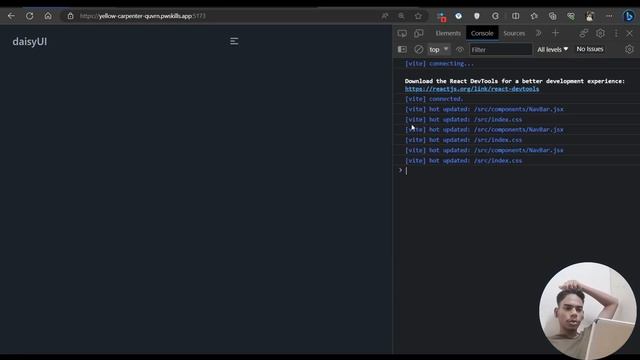Add a new DevTools tool tab
The height and width of the screenshot is (360, 640).
(x=555, y=33)
